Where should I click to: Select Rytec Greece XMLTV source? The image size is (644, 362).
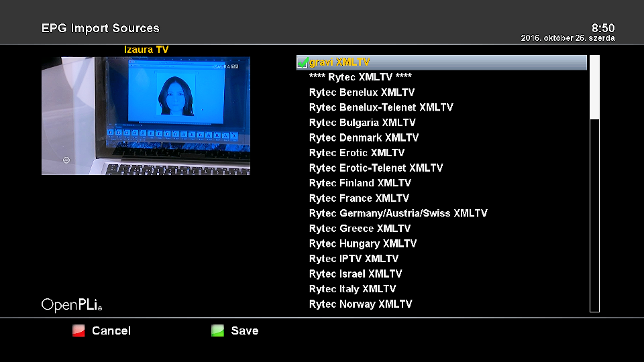pos(441,229)
